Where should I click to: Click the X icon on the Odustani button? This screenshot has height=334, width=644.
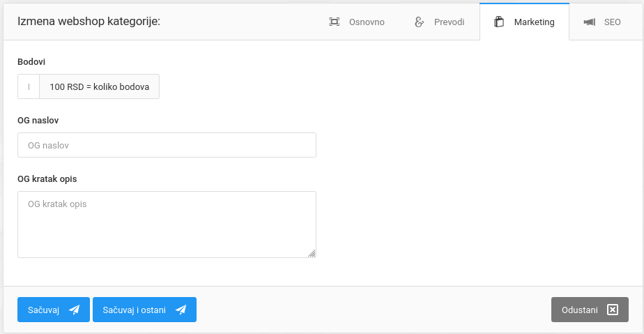[613, 310]
